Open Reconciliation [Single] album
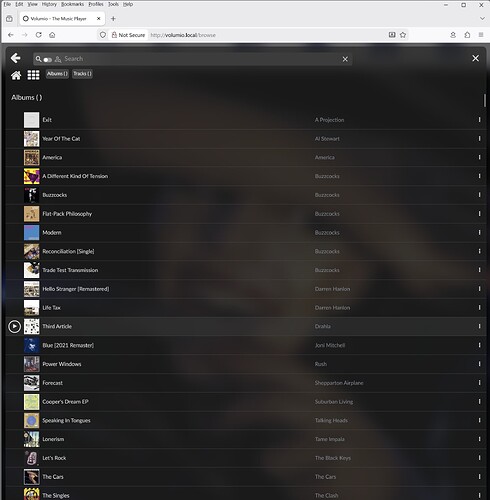The image size is (490, 500). click(68, 251)
